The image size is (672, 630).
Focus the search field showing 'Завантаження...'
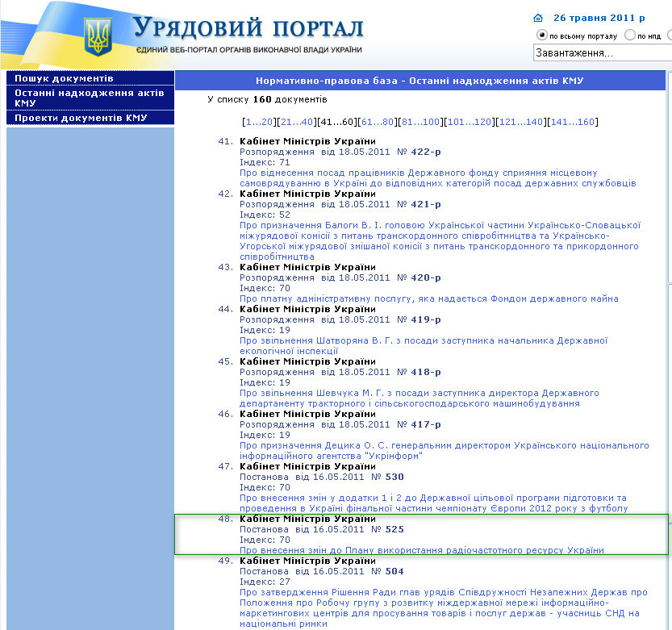(x=602, y=52)
